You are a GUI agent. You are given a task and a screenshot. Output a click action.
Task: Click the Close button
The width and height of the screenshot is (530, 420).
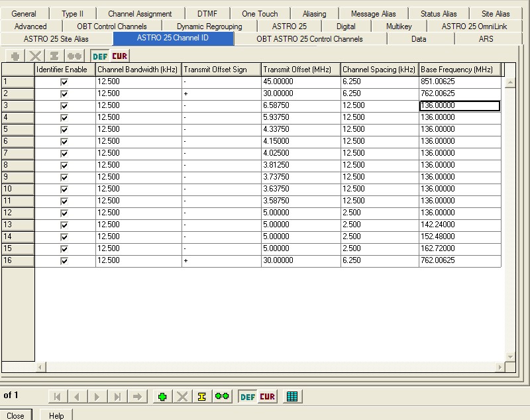(x=15, y=415)
